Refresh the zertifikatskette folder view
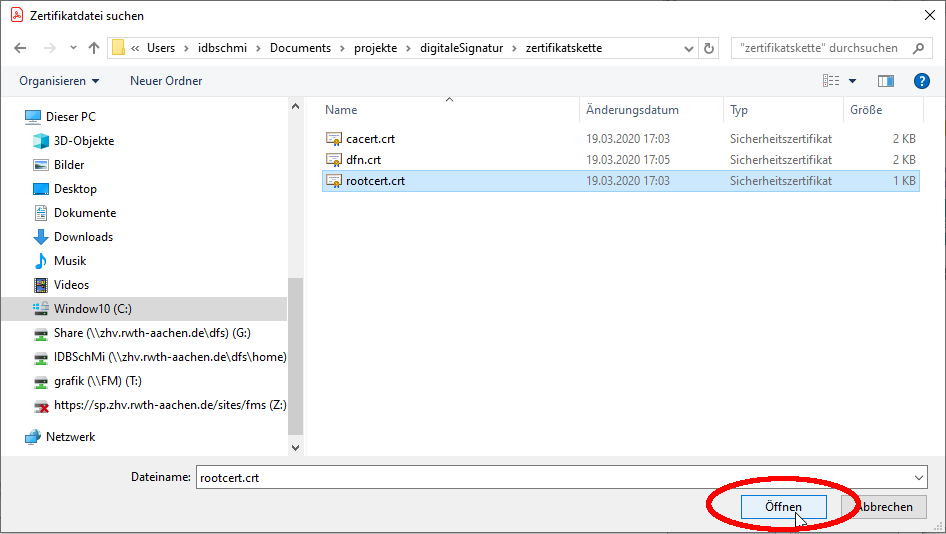The image size is (946, 534). 710,48
